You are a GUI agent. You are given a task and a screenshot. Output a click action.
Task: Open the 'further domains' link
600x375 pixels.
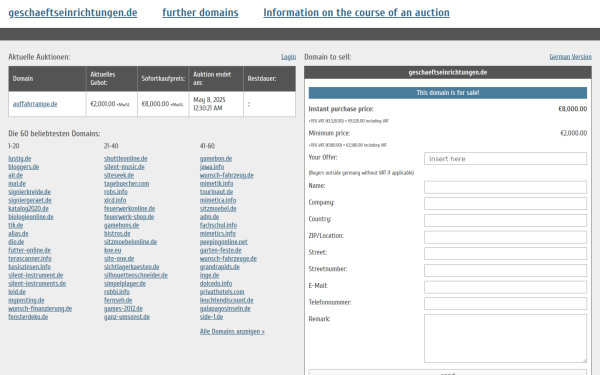click(x=200, y=13)
